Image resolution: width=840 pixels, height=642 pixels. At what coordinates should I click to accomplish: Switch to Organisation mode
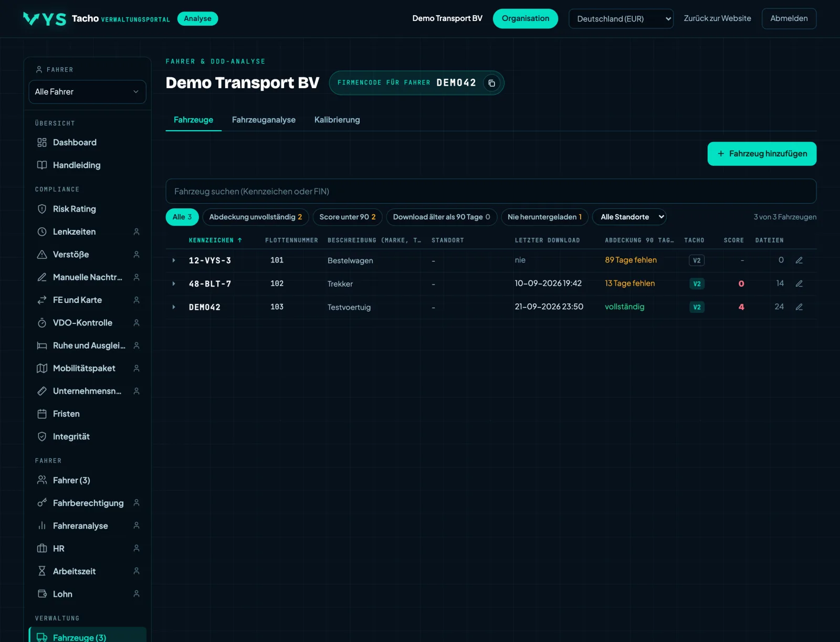tap(526, 18)
